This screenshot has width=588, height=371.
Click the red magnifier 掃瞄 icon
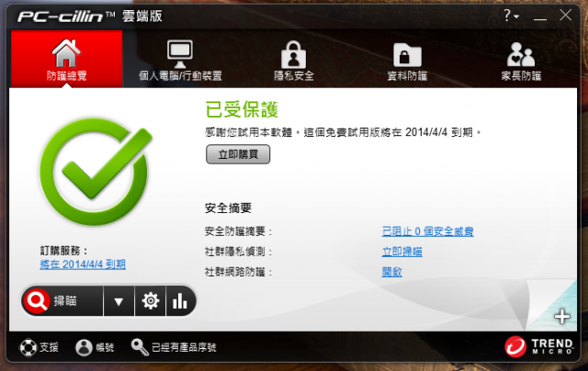37,300
